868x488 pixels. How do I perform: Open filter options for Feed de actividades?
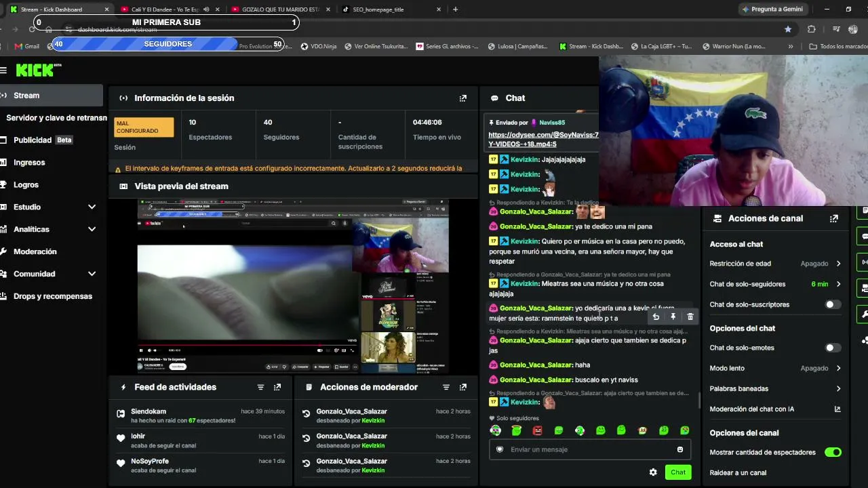coord(260,388)
